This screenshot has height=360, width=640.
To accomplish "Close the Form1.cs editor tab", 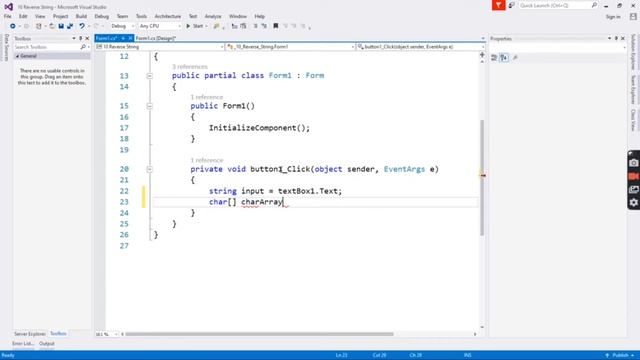I will 130,38.
